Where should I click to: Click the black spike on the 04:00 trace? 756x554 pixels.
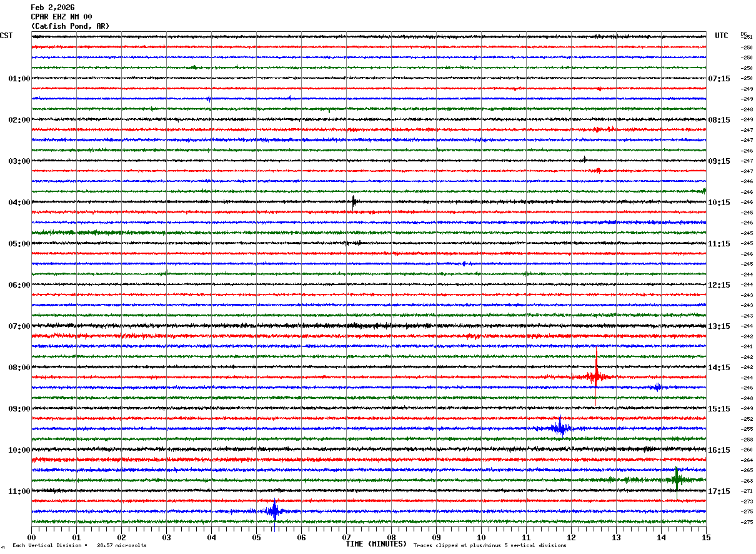click(x=354, y=202)
